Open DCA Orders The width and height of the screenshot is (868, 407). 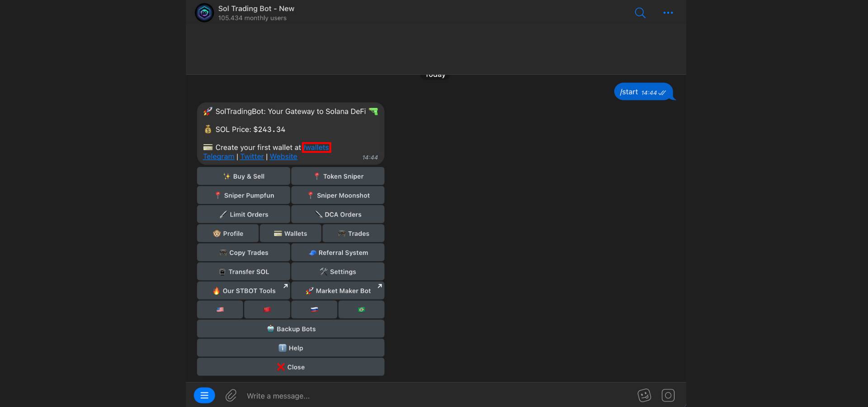[x=338, y=214]
